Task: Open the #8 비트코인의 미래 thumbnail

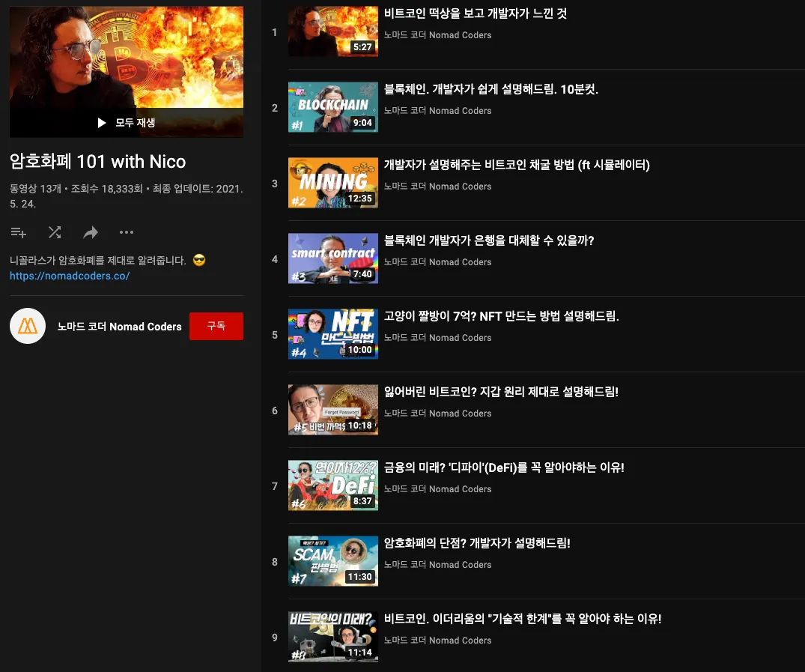Action: (333, 637)
